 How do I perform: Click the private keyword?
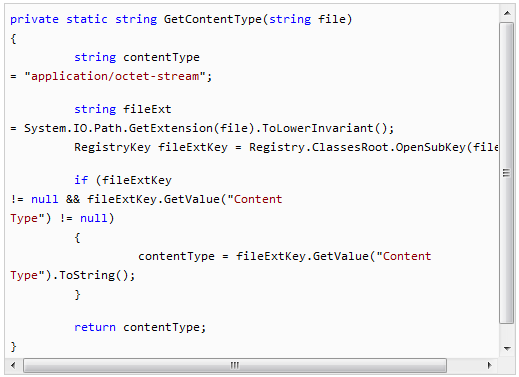34,19
